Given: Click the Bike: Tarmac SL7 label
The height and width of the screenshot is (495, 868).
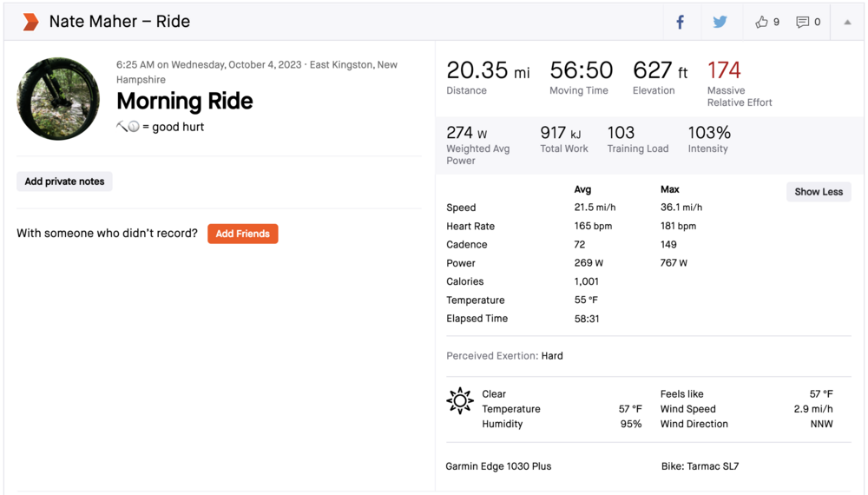Looking at the screenshot, I should coord(700,466).
